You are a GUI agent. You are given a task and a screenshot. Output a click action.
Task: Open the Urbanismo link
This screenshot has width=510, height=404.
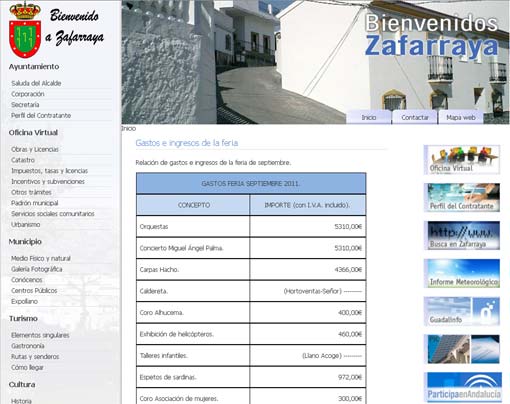tap(25, 224)
